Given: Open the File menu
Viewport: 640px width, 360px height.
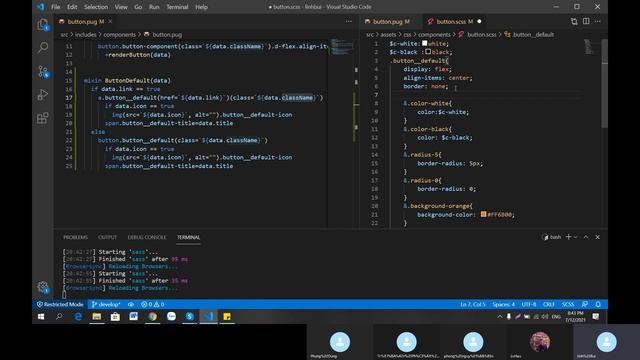Looking at the screenshot, I should 56,7.
